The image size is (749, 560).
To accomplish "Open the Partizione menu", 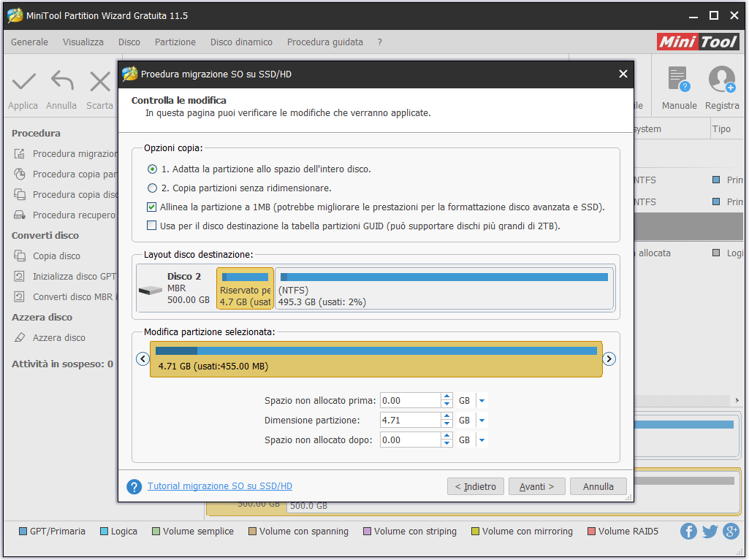I will (175, 42).
